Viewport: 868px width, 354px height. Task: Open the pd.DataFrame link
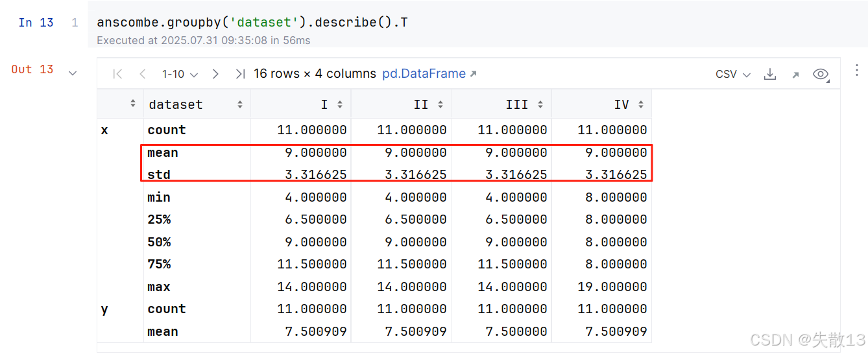(429, 74)
